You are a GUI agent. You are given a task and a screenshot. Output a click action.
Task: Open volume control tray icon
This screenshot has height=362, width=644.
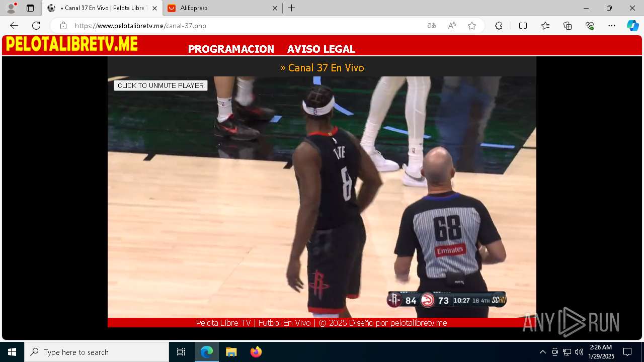(579, 352)
